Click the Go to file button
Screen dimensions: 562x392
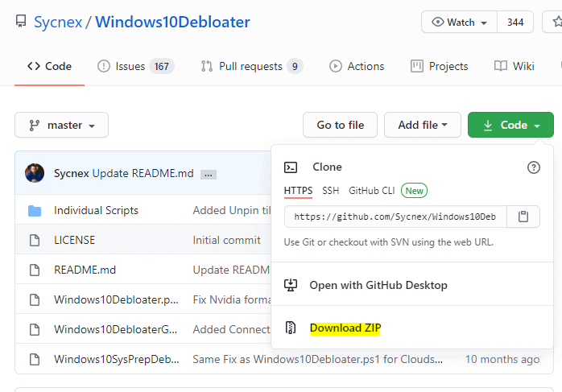tap(340, 125)
